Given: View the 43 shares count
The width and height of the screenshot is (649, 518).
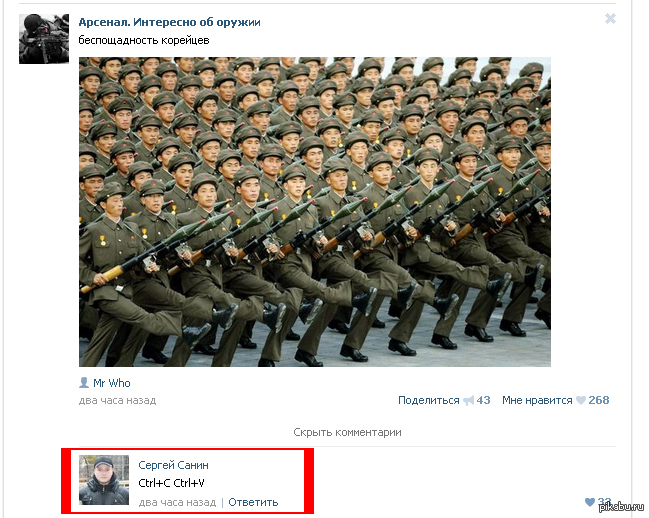Looking at the screenshot, I should 483,400.
